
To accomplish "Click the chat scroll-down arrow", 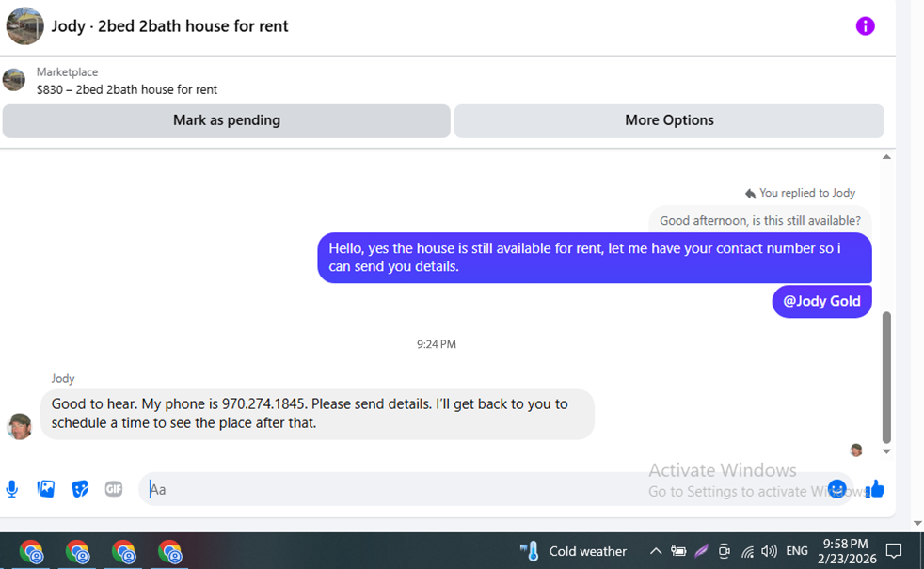I will point(886,451).
